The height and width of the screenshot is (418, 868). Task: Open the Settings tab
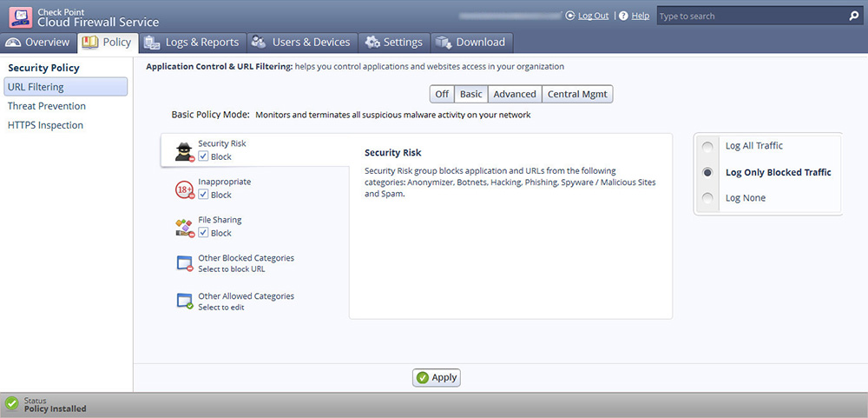click(x=394, y=42)
